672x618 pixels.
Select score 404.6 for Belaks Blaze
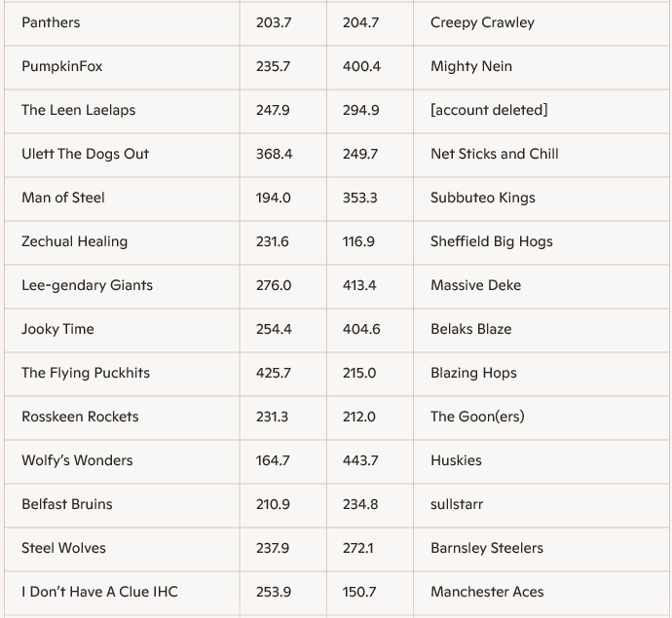click(360, 329)
